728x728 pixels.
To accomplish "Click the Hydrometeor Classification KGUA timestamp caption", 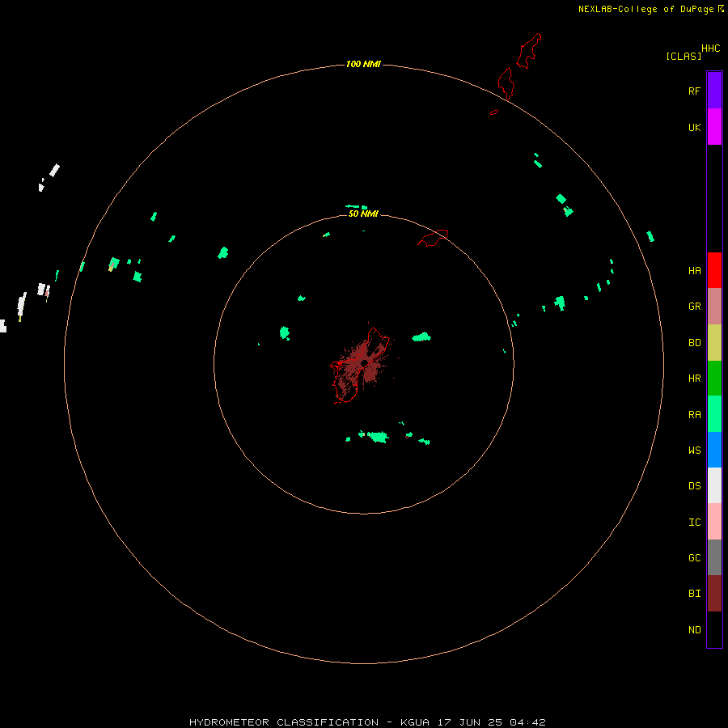I will point(367,722).
